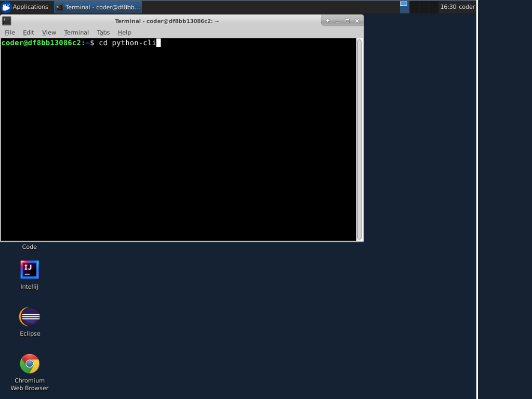Open the View menu to toggle toolbar visibility
Screen dimensions: 532x399
tap(48, 32)
